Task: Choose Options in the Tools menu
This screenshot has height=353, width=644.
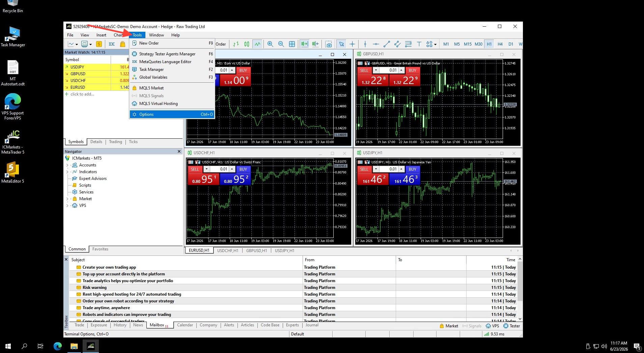Action: pos(172,114)
